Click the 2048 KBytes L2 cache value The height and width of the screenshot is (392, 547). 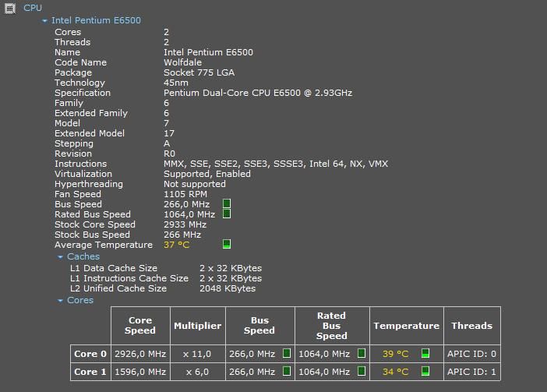pos(228,288)
